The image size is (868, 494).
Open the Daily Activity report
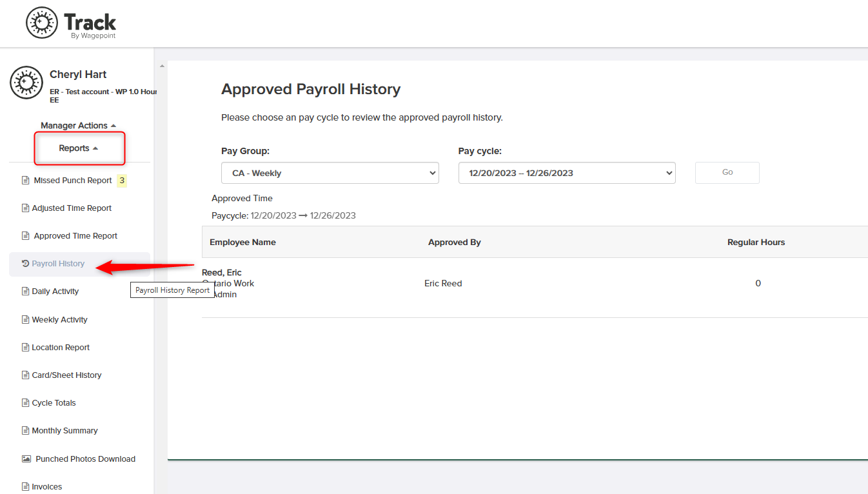tap(55, 291)
